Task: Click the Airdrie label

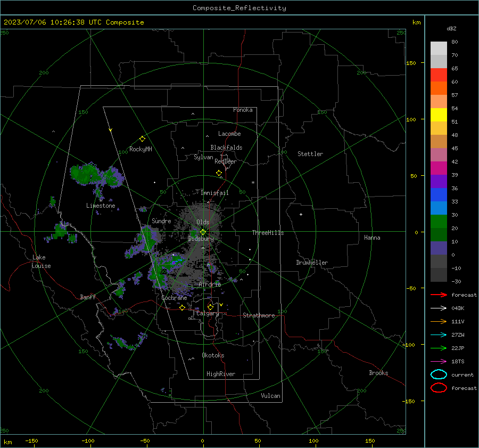Action: coord(210,284)
